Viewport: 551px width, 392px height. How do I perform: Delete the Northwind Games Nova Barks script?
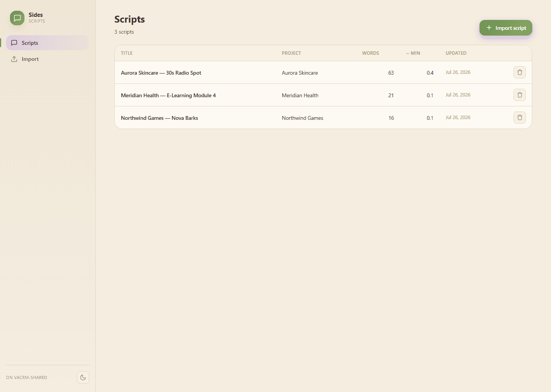(519, 118)
